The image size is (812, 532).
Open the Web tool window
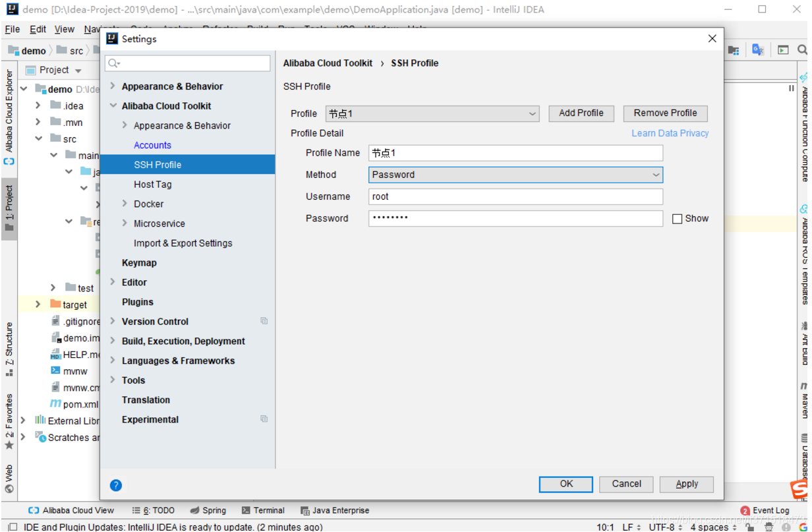pos(9,479)
